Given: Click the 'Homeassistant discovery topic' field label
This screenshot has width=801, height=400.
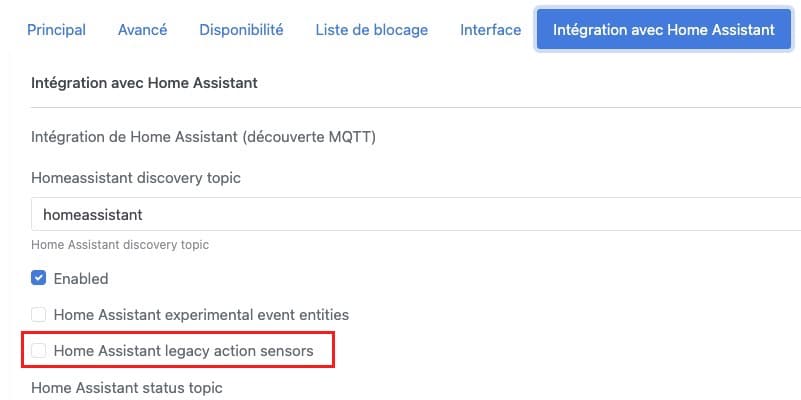Looking at the screenshot, I should [136, 178].
